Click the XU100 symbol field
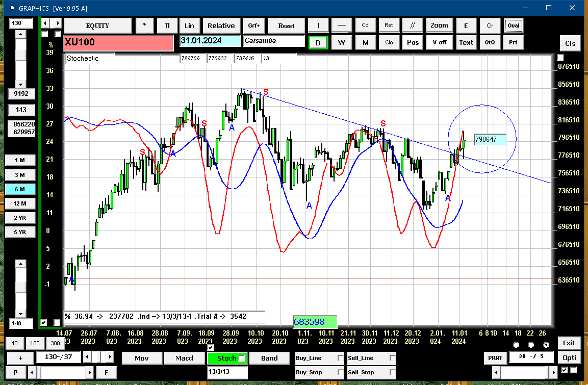588x385 pixels. (x=118, y=42)
